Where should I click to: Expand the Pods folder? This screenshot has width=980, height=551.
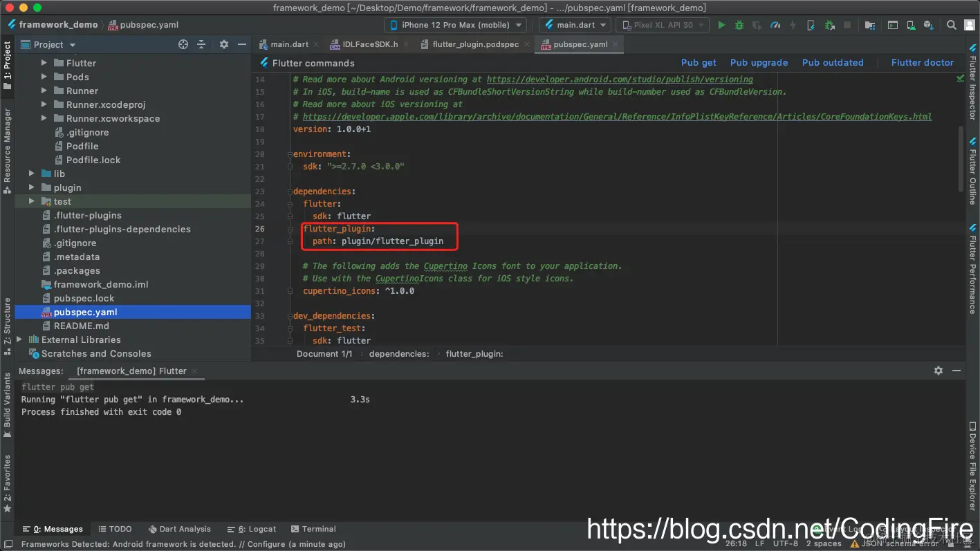[44, 77]
